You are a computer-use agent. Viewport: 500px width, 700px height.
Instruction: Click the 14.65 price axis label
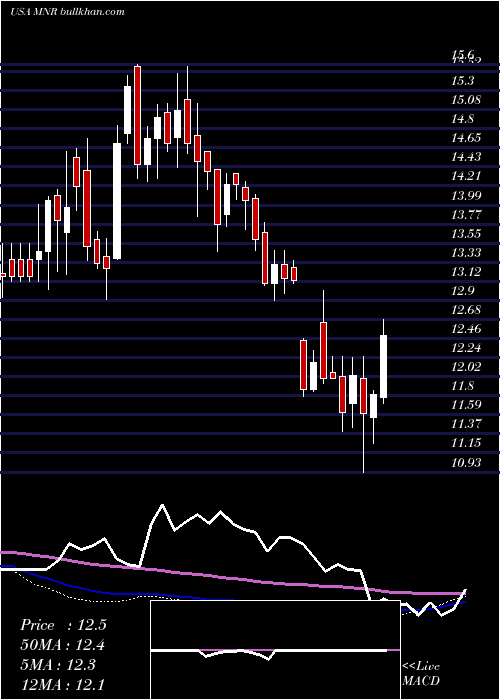(x=466, y=138)
